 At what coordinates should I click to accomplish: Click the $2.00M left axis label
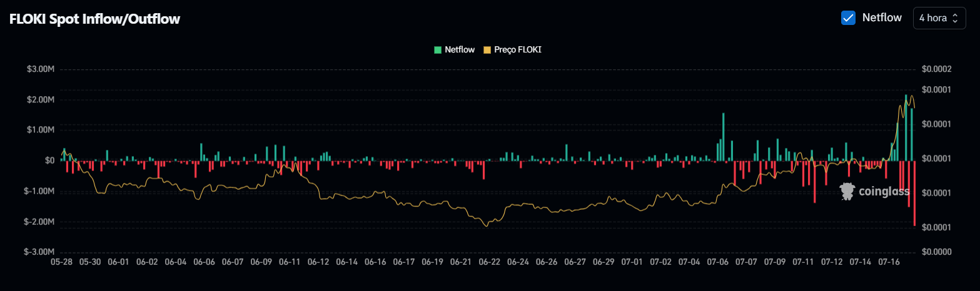(41, 99)
